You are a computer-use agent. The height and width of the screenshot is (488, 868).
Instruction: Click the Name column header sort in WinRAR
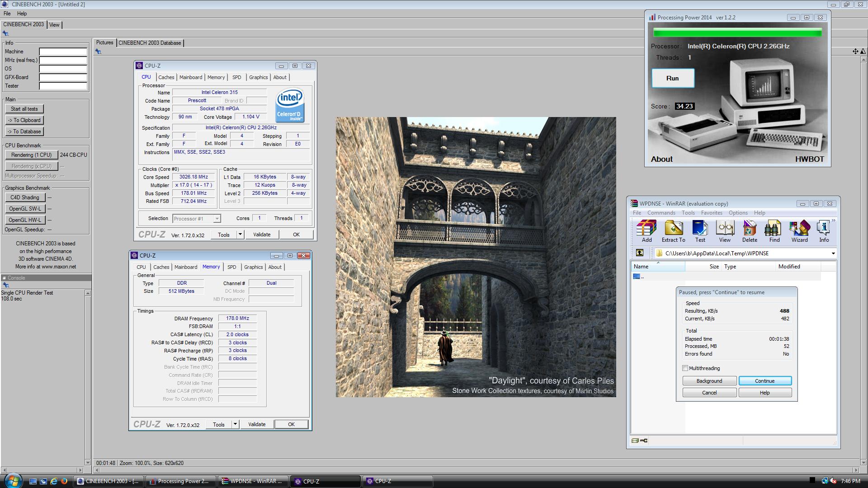pos(658,267)
